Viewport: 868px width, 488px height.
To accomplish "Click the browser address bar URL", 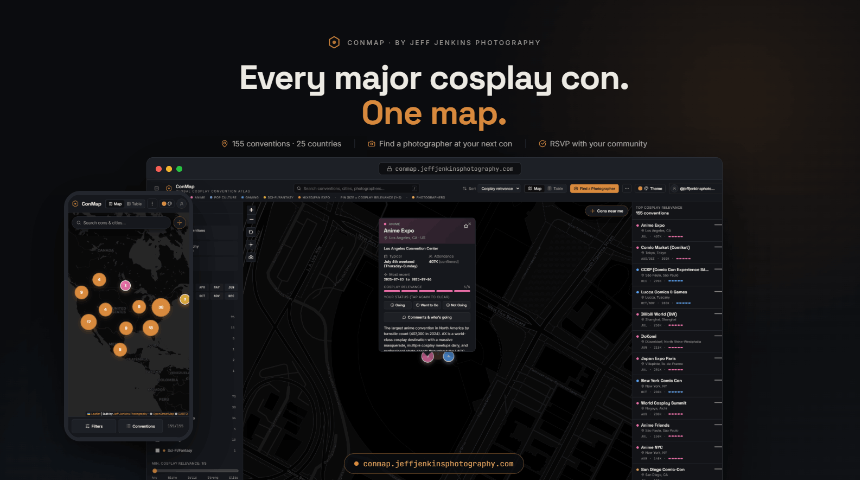I will coord(450,169).
